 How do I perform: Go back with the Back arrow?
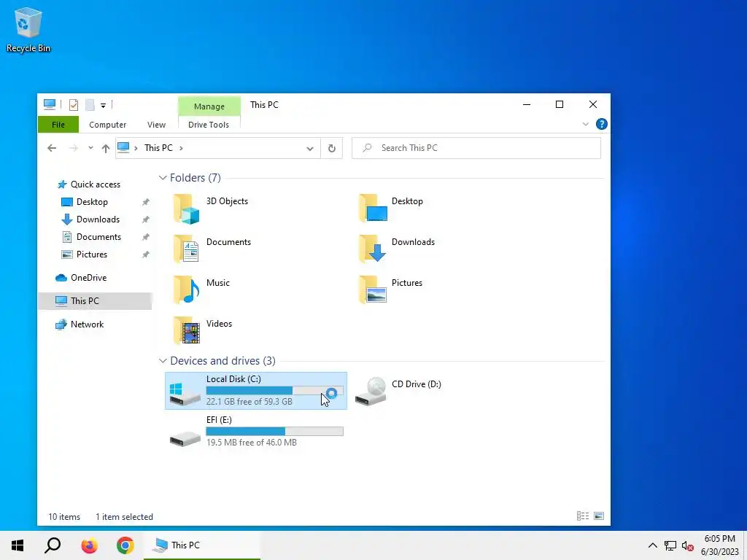[52, 148]
